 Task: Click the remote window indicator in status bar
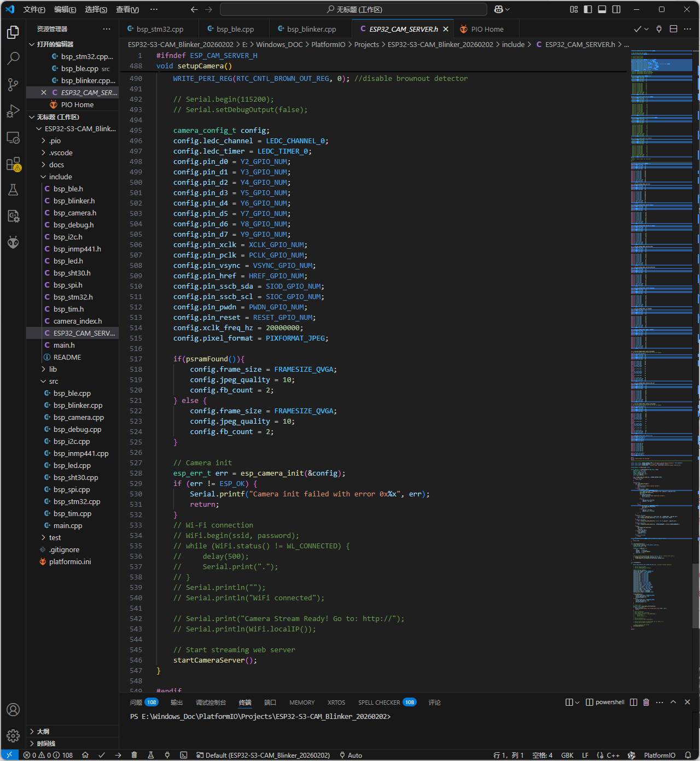point(9,755)
